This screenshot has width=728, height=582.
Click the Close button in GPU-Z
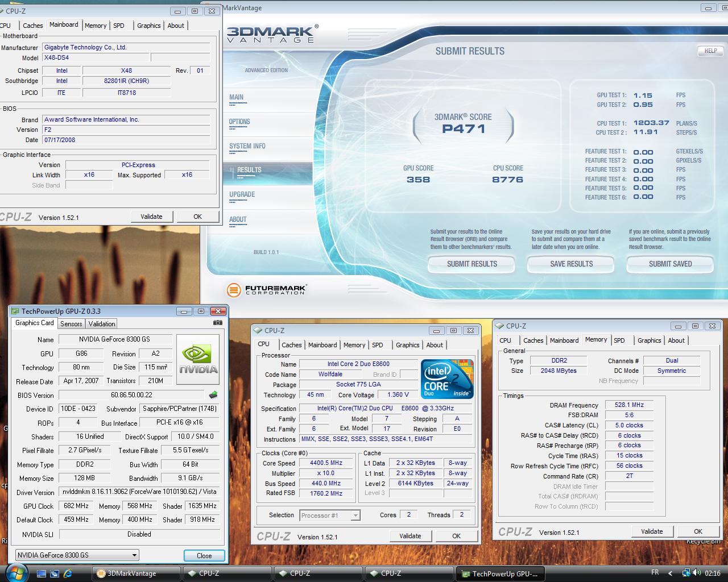tap(204, 556)
